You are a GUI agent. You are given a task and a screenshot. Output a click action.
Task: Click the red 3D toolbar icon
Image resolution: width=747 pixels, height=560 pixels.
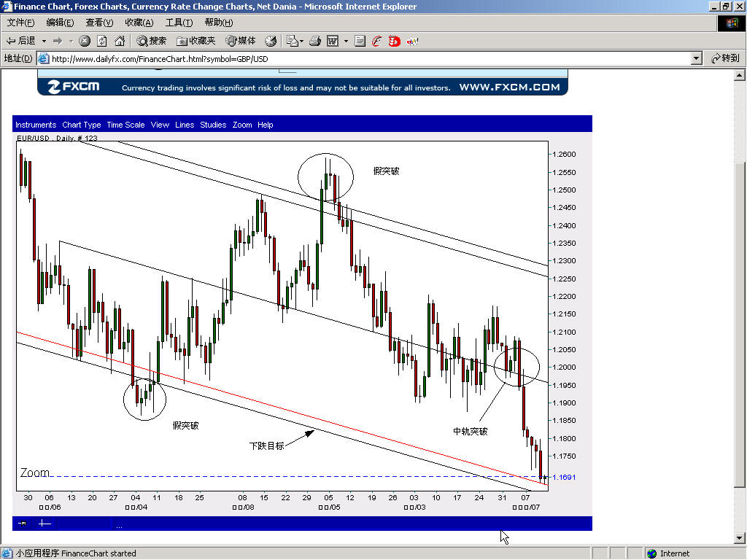pos(394,41)
